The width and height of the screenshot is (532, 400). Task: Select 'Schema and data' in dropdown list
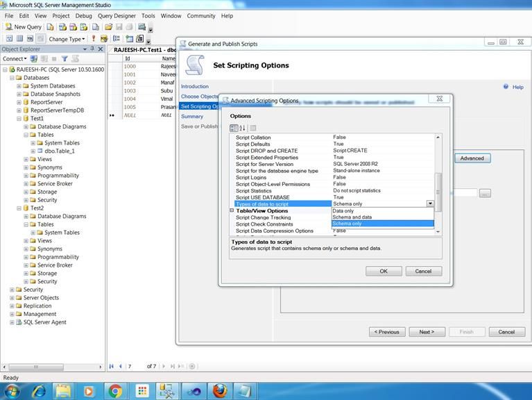pos(382,217)
